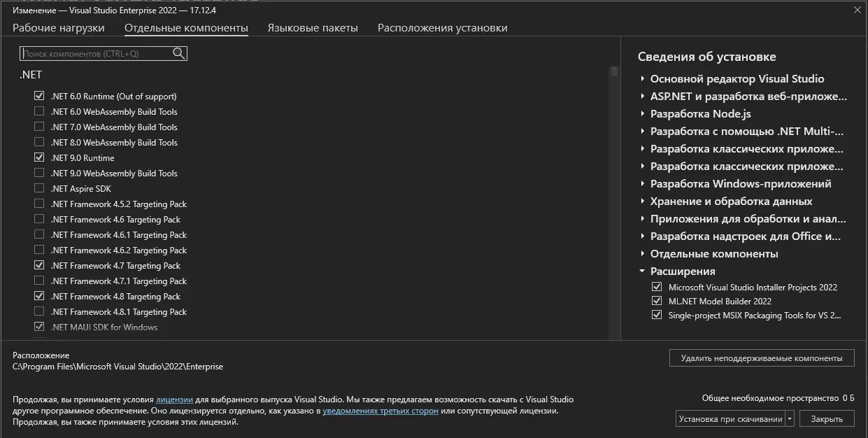Click Удалить неподдерживаемые компоненты button
Viewport: 868px width, 438px height.
(x=761, y=358)
